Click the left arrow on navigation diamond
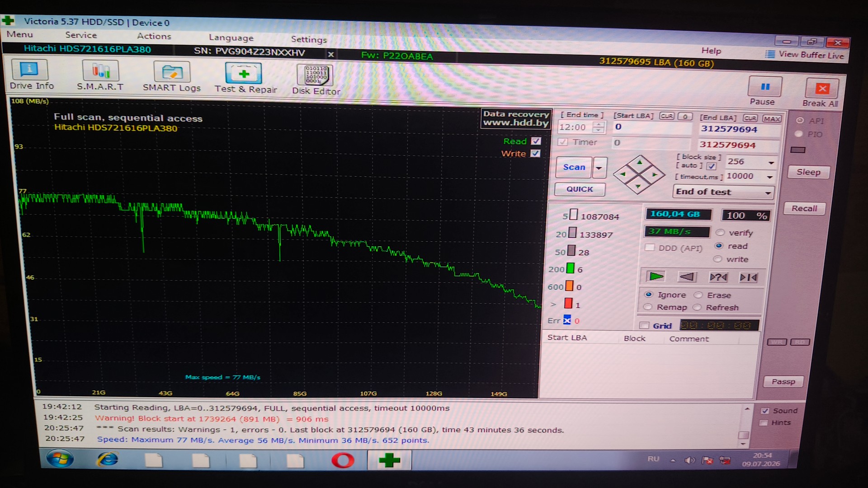The height and width of the screenshot is (488, 868). (623, 174)
